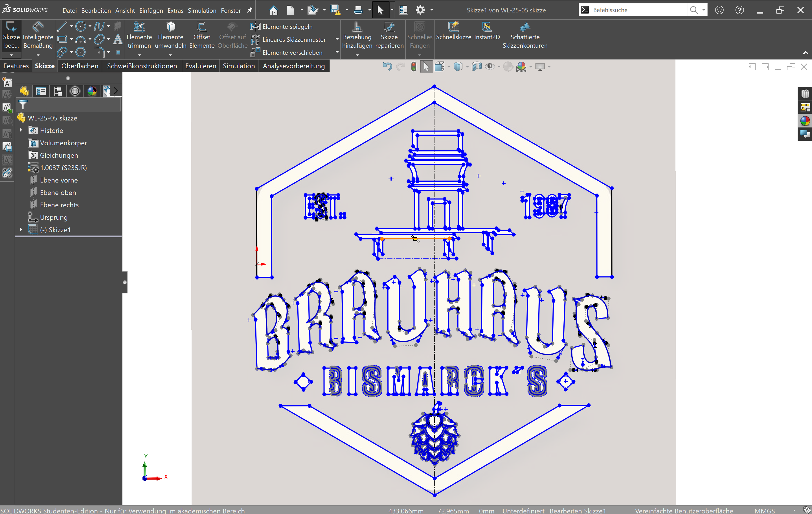
Task: Click the Home icon in title bar
Action: tap(273, 10)
